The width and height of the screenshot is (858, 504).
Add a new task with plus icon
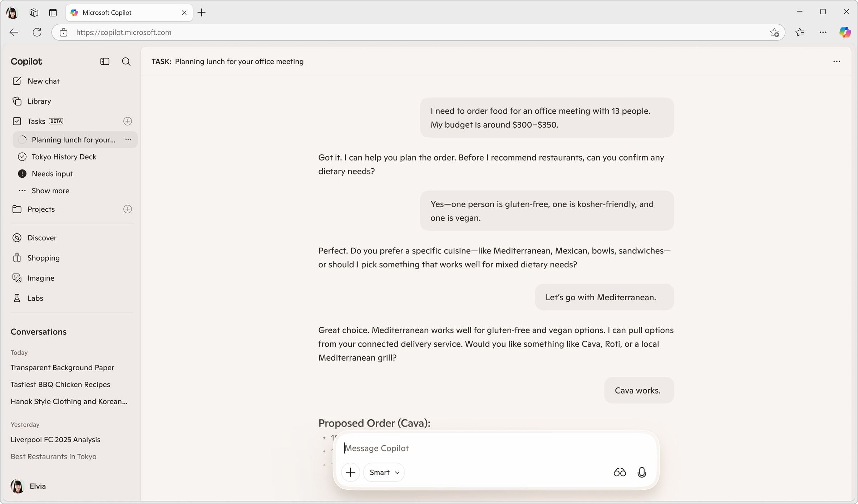pyautogui.click(x=128, y=121)
